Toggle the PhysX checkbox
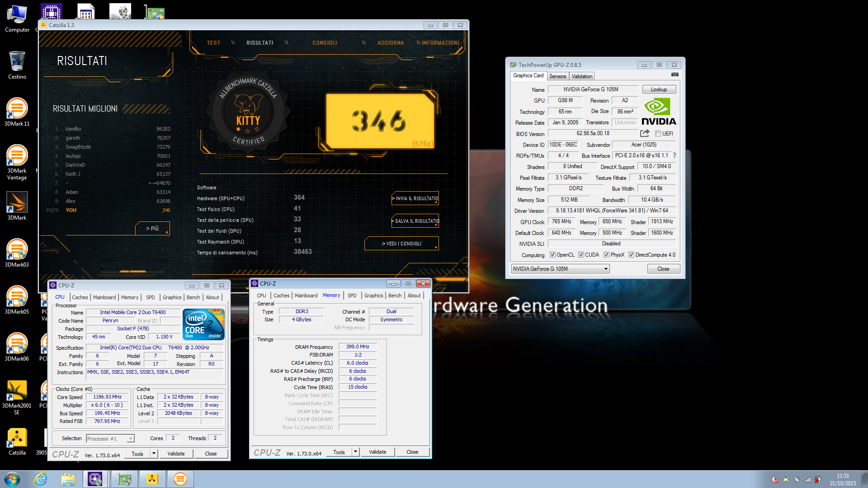Viewport: 868px width, 488px height. [606, 255]
